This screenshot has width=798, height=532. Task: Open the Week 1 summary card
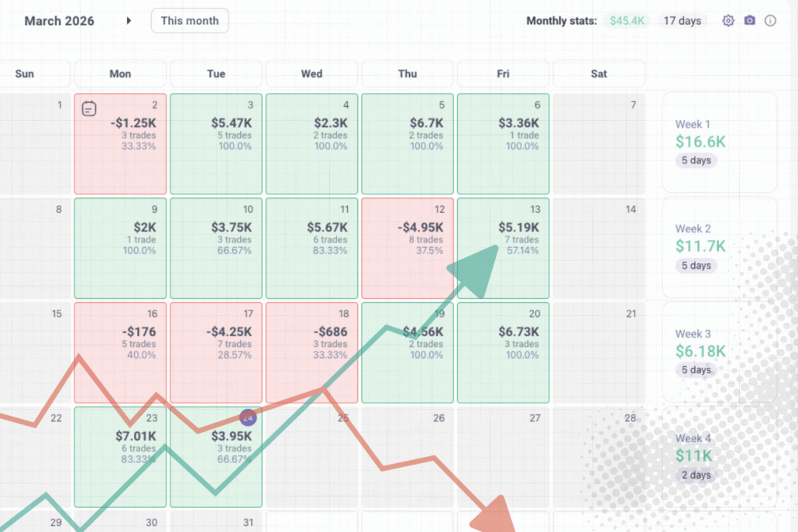point(719,144)
